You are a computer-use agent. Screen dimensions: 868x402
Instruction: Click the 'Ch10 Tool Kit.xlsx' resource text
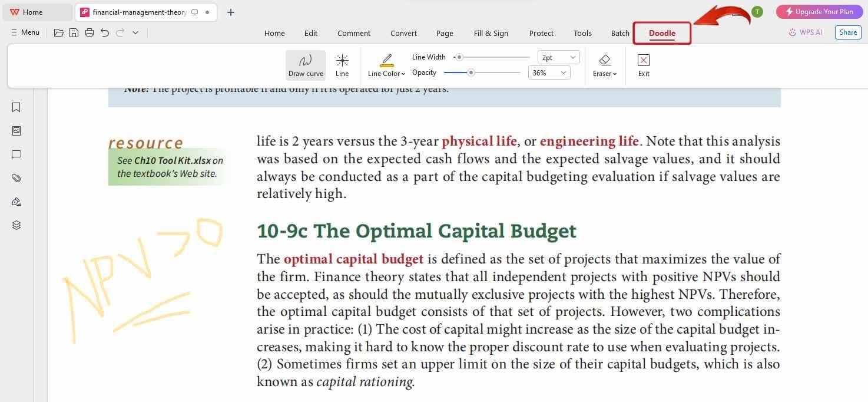coord(173,160)
